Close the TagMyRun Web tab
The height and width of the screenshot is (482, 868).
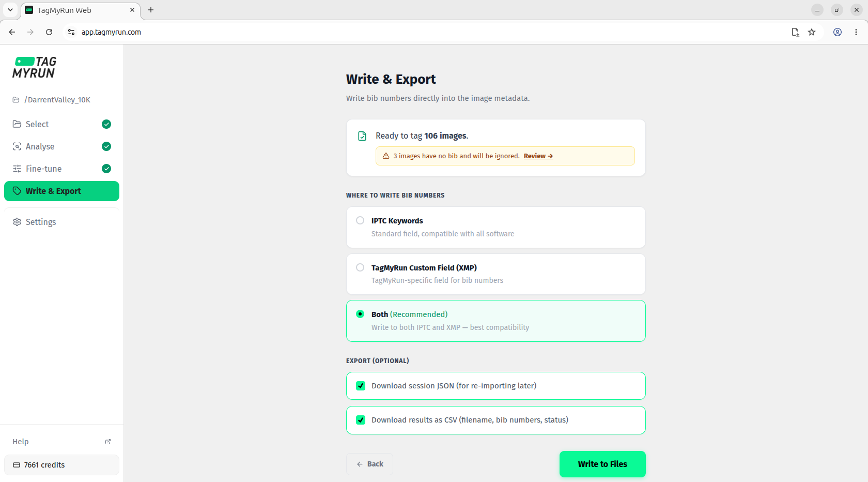pos(132,10)
